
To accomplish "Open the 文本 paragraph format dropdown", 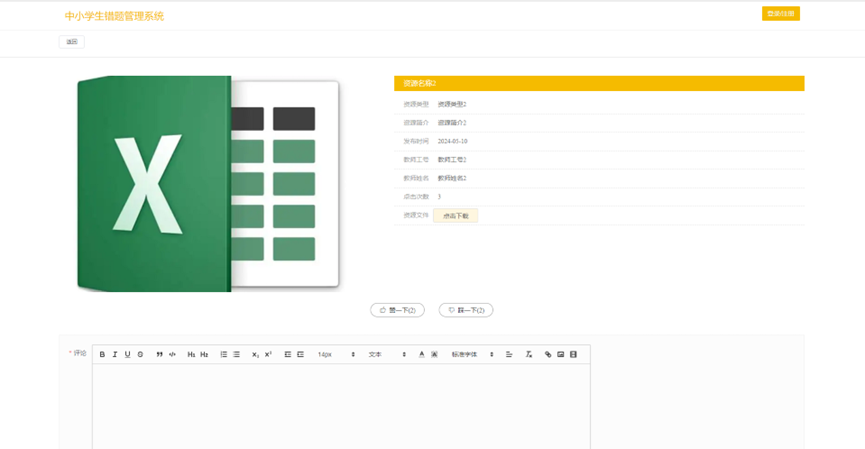I will click(x=387, y=354).
